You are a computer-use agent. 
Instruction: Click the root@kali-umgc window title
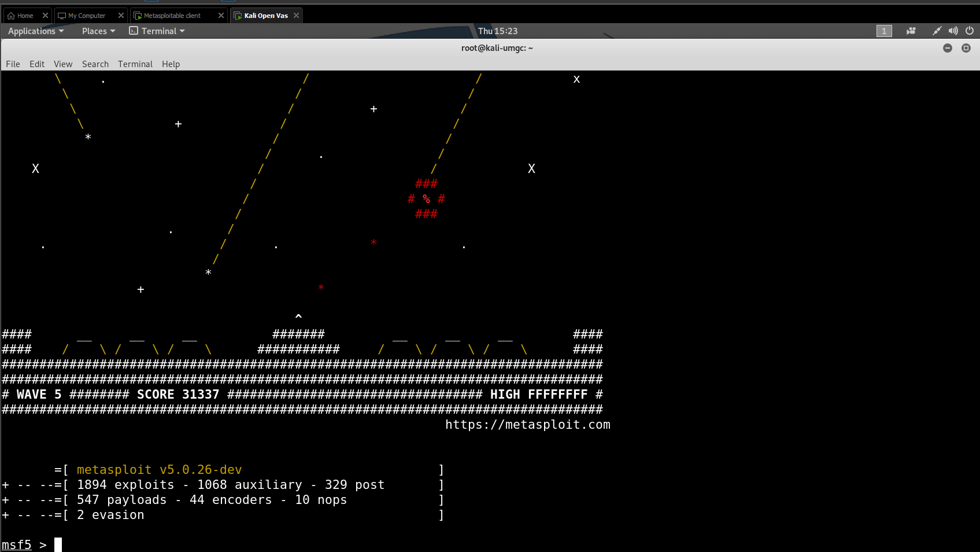(497, 48)
